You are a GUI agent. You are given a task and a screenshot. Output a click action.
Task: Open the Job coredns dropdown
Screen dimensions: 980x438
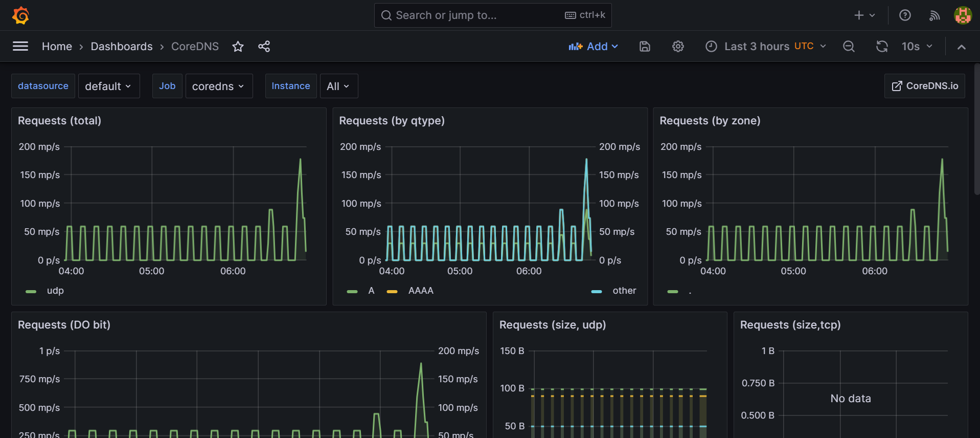click(x=219, y=86)
